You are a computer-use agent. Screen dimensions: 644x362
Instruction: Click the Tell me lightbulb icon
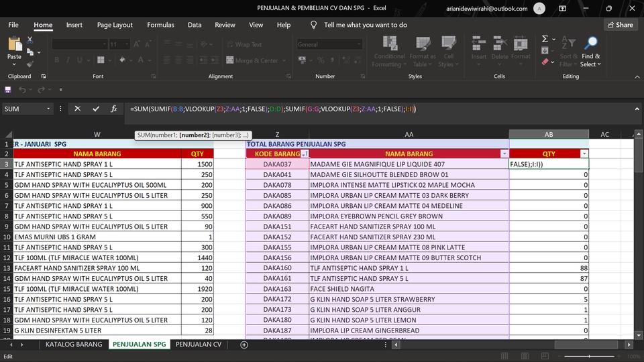pos(313,25)
